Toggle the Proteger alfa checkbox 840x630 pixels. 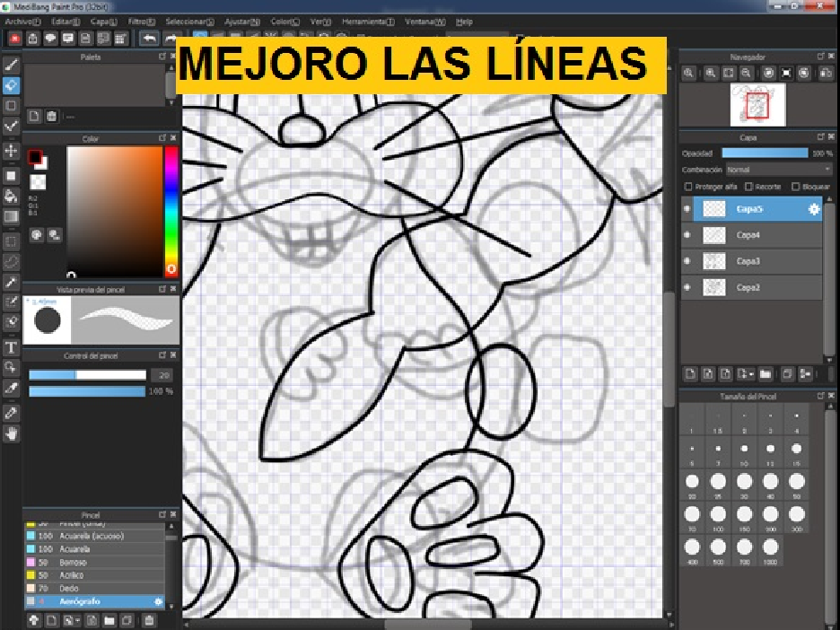coord(688,187)
